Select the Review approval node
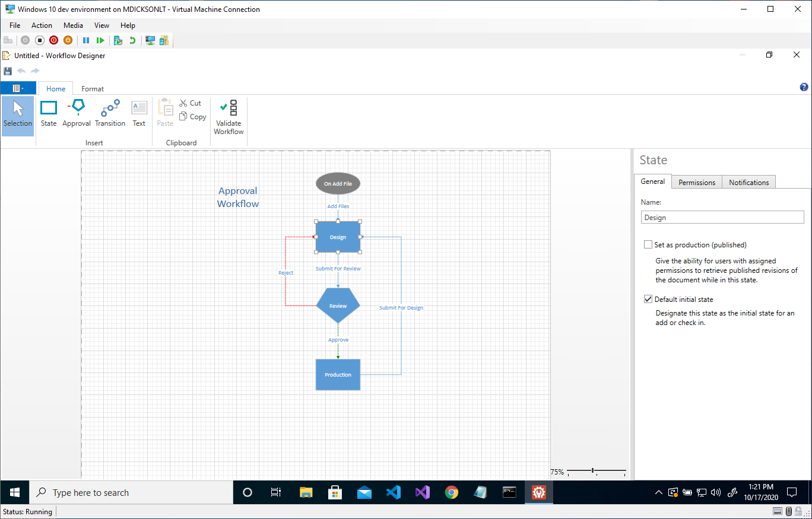Viewport: 812px width, 519px height. pyautogui.click(x=338, y=306)
